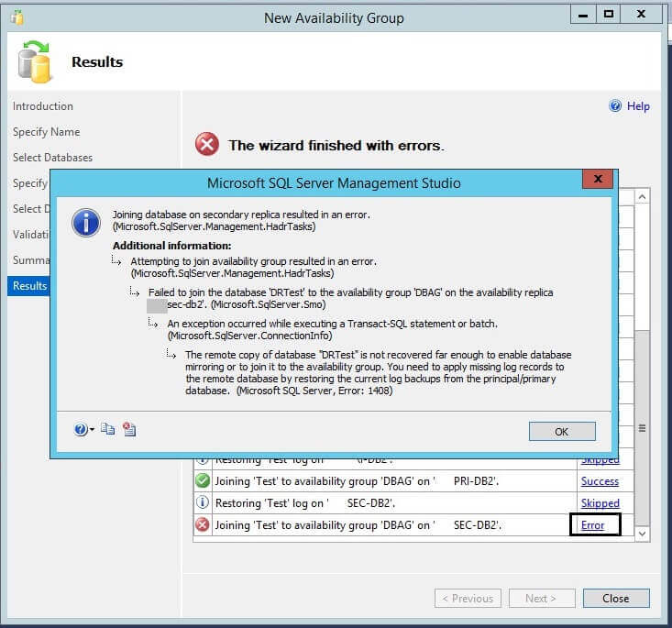Open the Error link for SEC-DB2 join
The height and width of the screenshot is (628, 672).
pos(592,525)
